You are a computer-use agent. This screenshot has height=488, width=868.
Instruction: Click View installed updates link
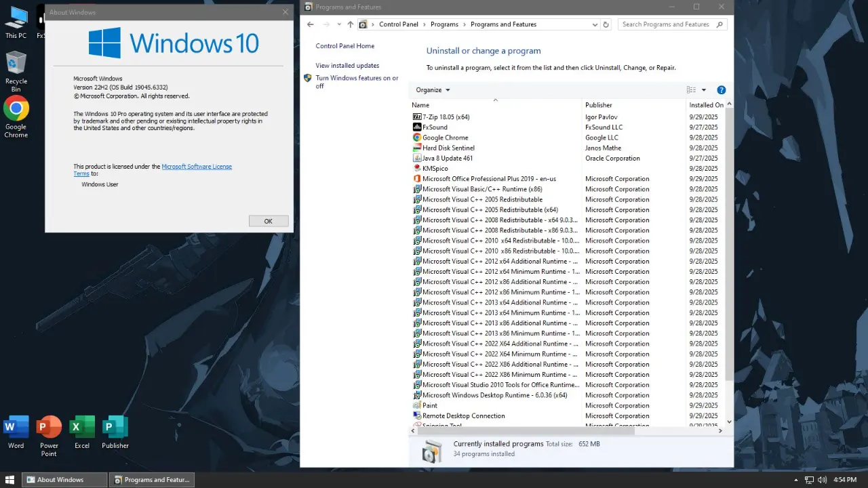347,66
